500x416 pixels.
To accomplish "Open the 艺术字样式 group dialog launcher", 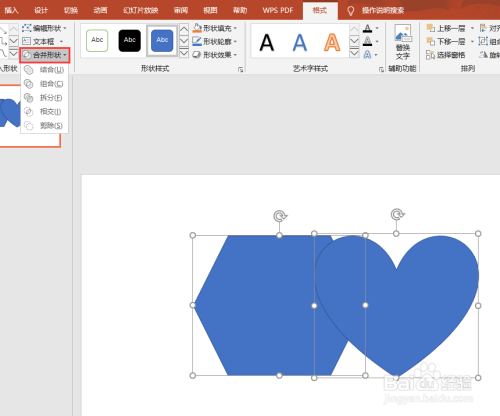I will pyautogui.click(x=381, y=69).
